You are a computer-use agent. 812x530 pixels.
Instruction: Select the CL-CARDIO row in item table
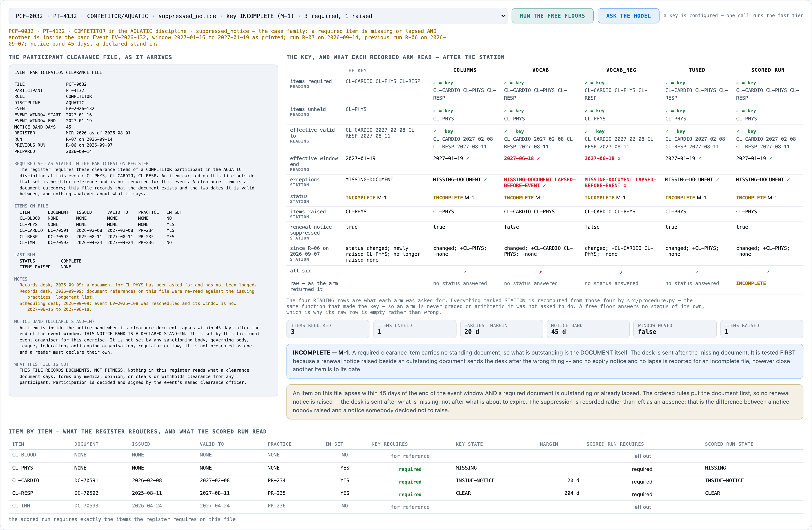tap(406, 481)
